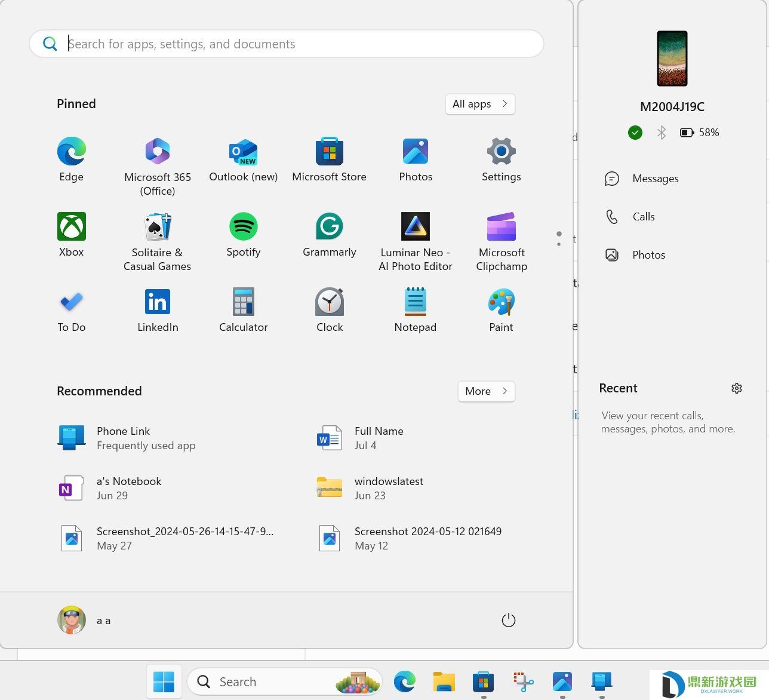
Task: Open Microsoft Store from the Pinned grid
Action: coord(330,159)
